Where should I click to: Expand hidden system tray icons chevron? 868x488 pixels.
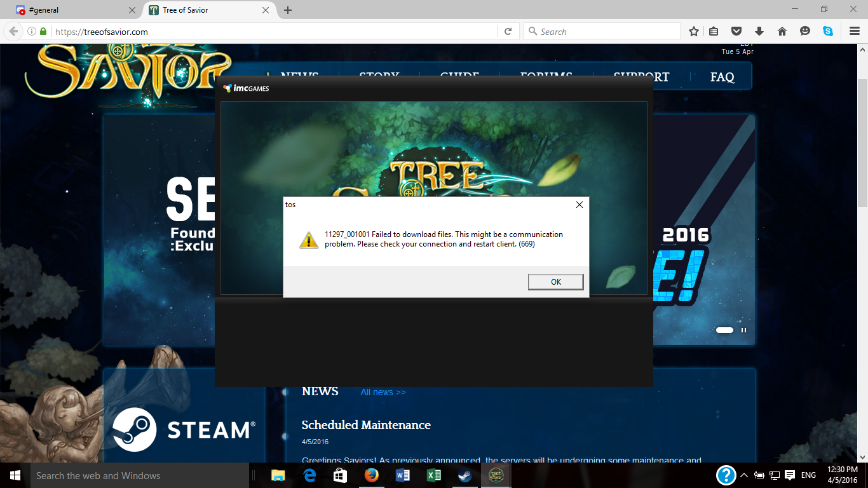pos(744,475)
